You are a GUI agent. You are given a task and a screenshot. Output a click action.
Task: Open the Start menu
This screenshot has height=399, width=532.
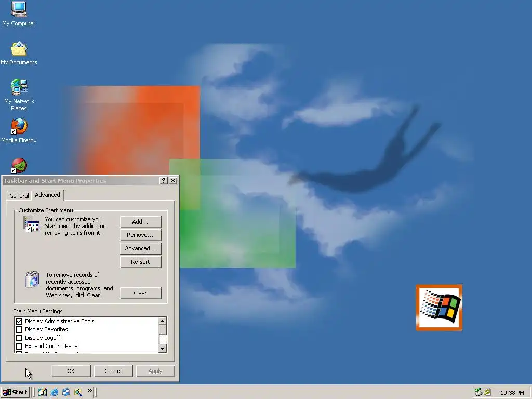(x=15, y=392)
